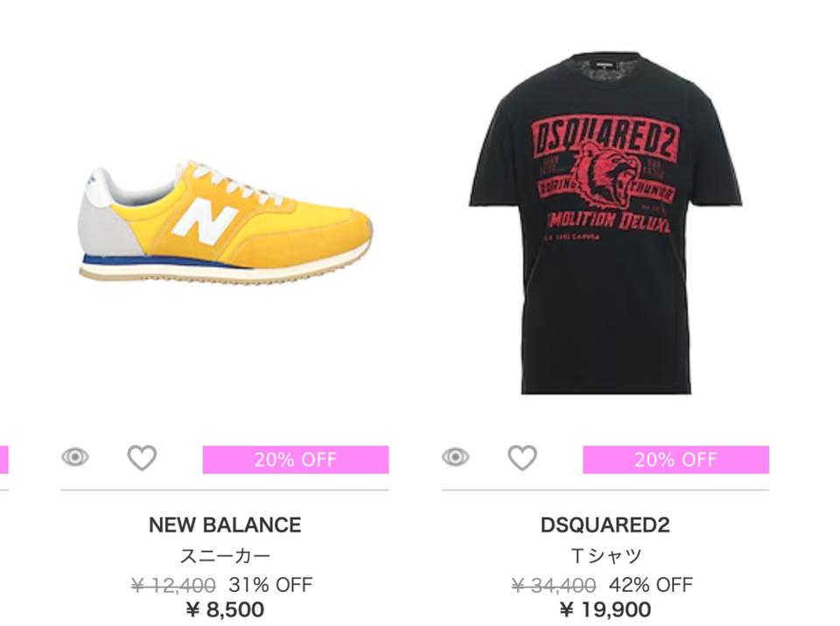The image size is (840, 626).
Task: Select the スニーカー product type text
Action: [x=225, y=556]
